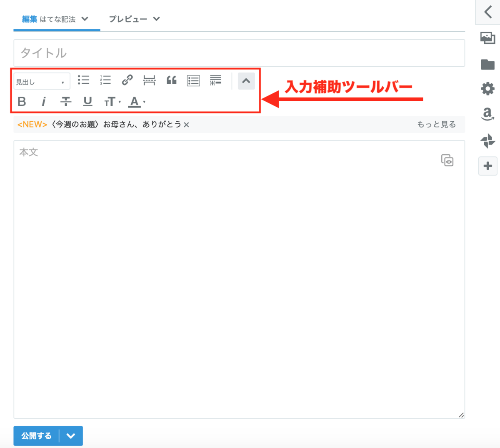Collapse the sidebar with the arrow
Image resolution: width=500 pixels, height=448 pixels.
pos(488,12)
